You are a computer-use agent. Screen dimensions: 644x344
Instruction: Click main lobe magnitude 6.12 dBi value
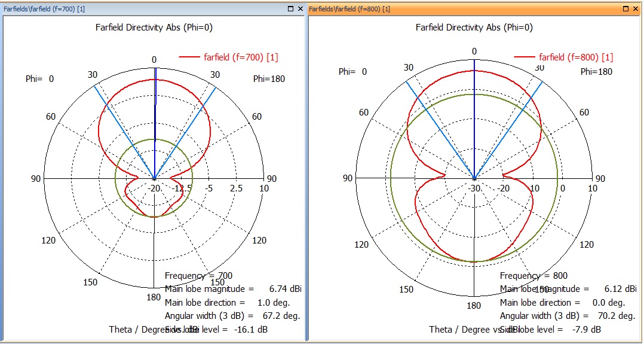pyautogui.click(x=621, y=289)
